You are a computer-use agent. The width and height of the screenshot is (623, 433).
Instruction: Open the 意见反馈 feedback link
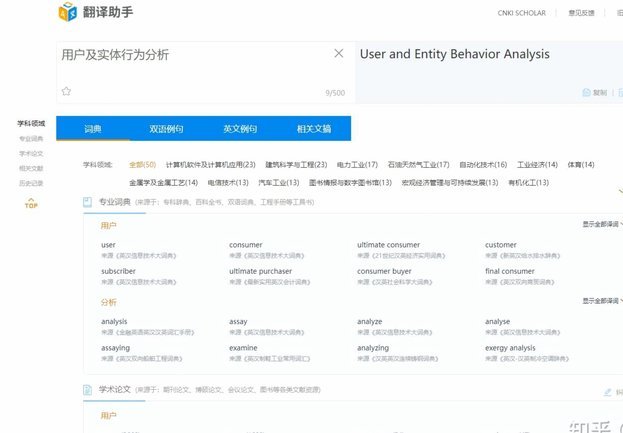[x=581, y=13]
